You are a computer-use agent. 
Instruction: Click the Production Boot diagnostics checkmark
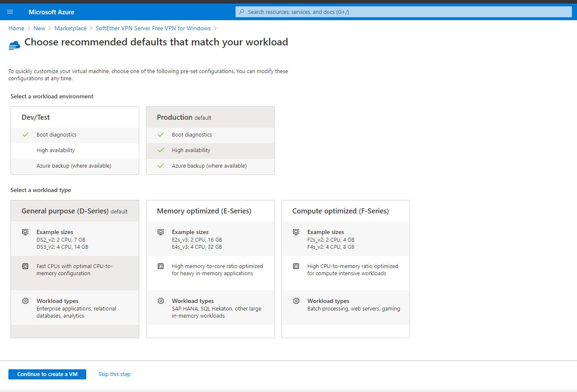click(161, 134)
